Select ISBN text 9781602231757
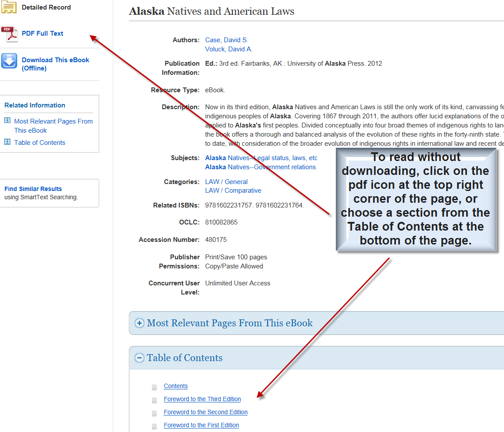The width and height of the screenshot is (504, 432). point(229,205)
